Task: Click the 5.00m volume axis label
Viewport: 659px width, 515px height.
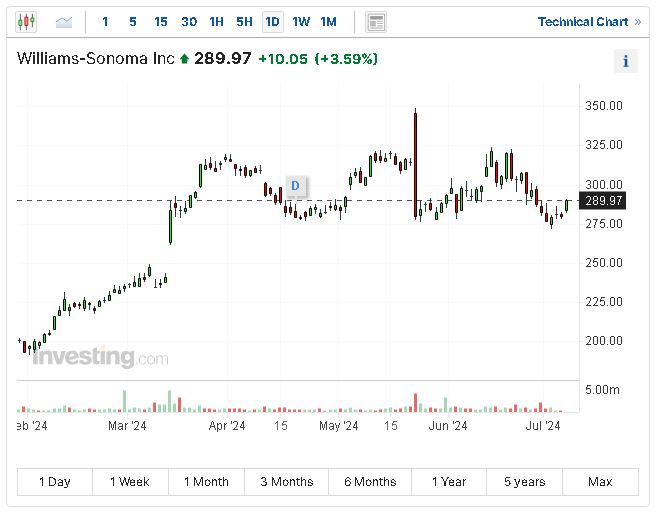Action: pyautogui.click(x=602, y=390)
